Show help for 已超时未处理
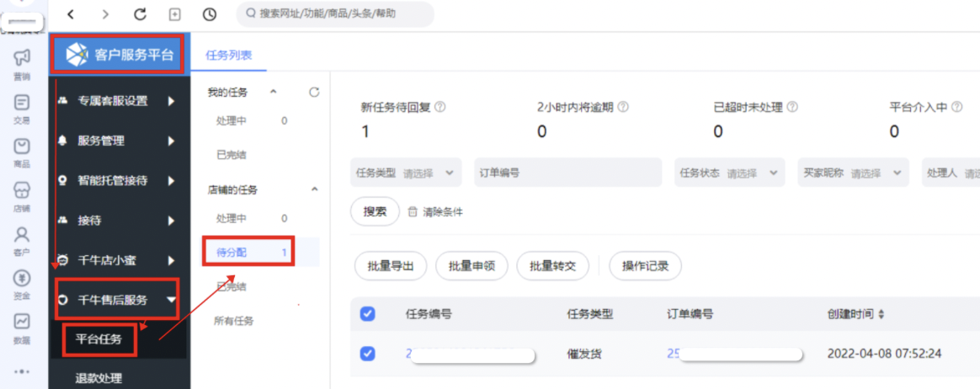Screen dimensions: 980x389 [x=792, y=107]
